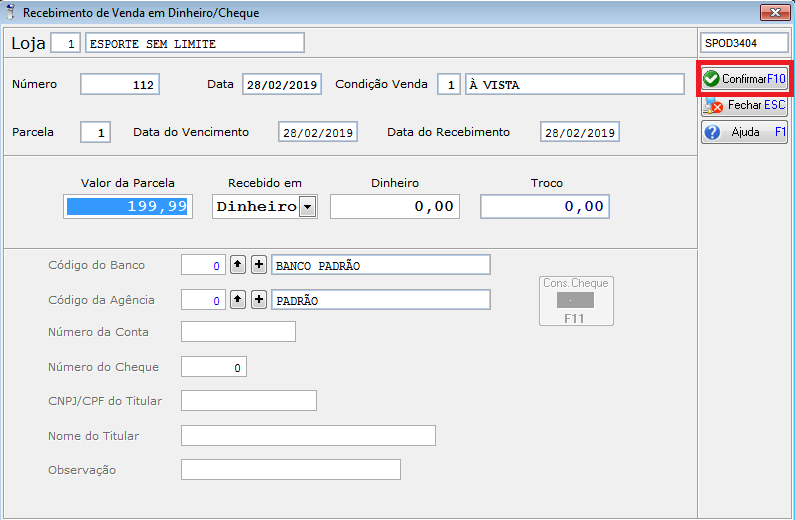The height and width of the screenshot is (520, 795).
Task: Expand the Recebido em dropdown arrow
Action: (x=307, y=207)
